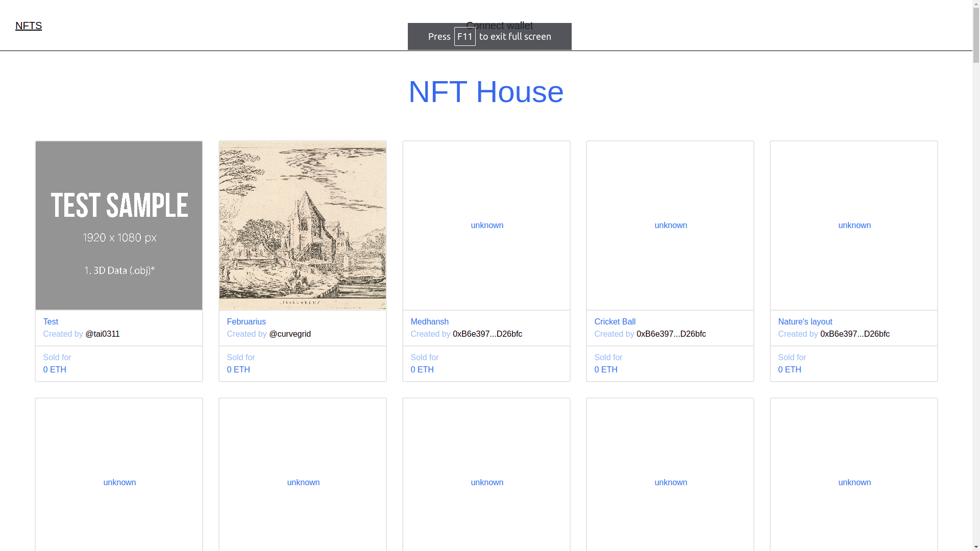Open the Medhansh NFT title link

429,321
